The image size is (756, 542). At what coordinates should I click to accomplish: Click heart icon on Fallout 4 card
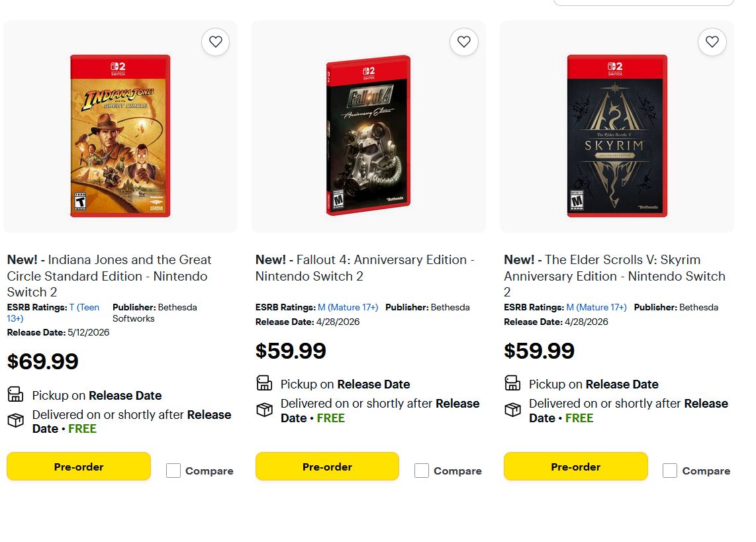click(463, 42)
